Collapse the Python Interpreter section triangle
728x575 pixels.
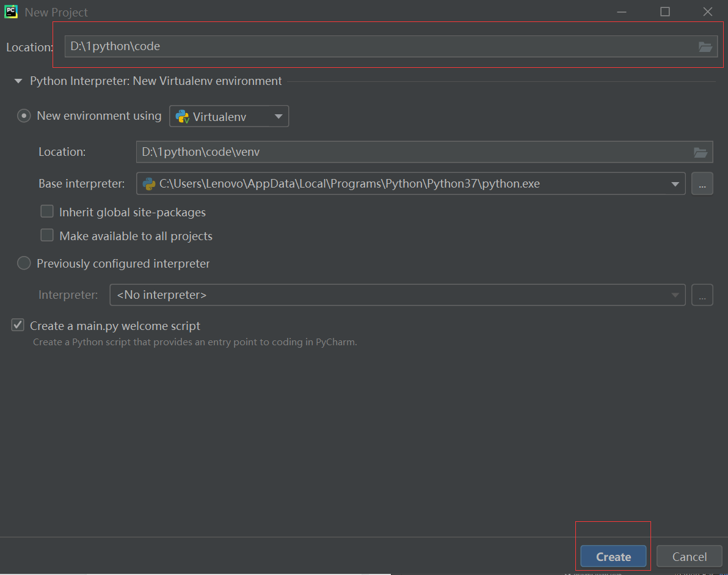pos(18,81)
